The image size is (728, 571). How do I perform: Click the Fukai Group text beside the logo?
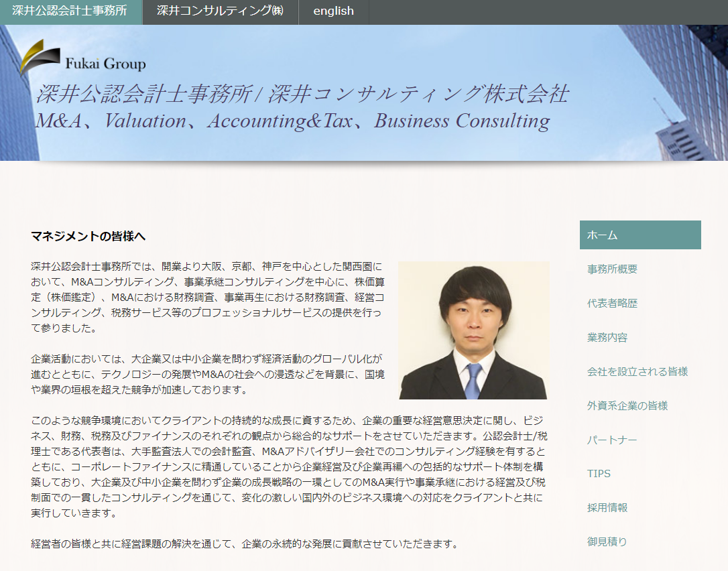click(x=105, y=64)
